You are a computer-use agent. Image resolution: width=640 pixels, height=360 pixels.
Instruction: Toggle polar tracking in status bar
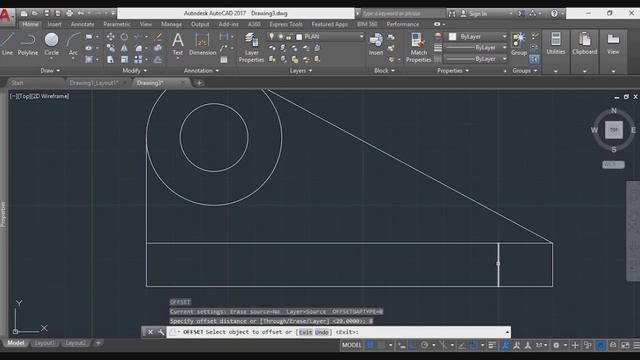(424, 345)
